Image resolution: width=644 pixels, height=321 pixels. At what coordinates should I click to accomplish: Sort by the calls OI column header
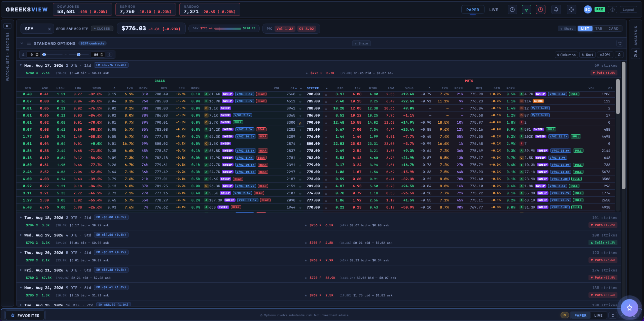(x=293, y=88)
